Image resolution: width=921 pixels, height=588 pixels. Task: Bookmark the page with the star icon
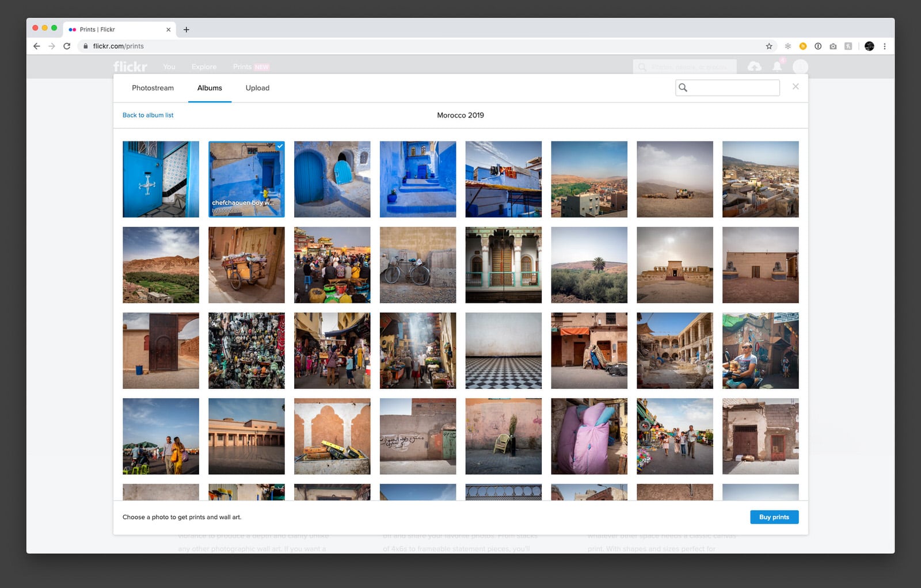coord(769,45)
